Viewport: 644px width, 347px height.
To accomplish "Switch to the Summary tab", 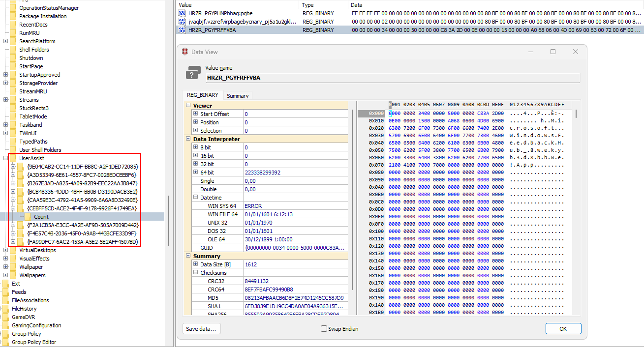I will pyautogui.click(x=238, y=96).
